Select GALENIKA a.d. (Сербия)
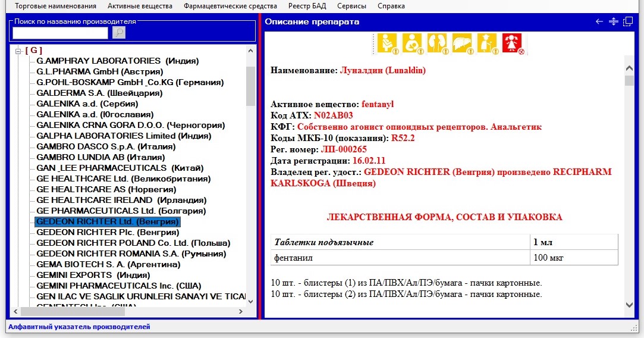 [x=87, y=104]
